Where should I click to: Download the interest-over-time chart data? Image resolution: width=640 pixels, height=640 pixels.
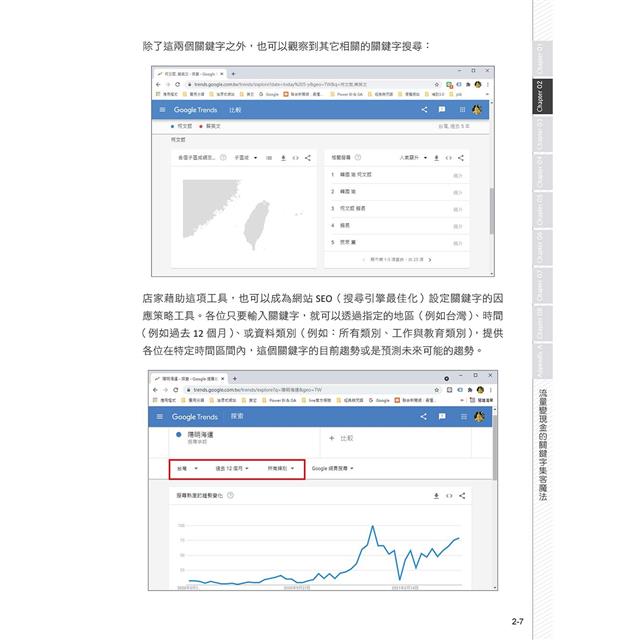pos(436,496)
